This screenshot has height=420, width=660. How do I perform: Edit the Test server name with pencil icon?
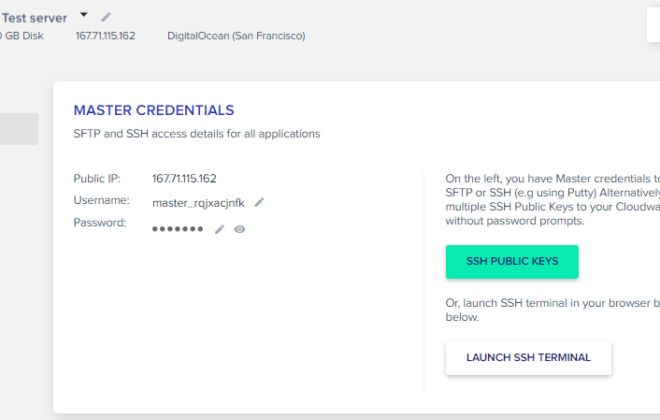tap(106, 17)
